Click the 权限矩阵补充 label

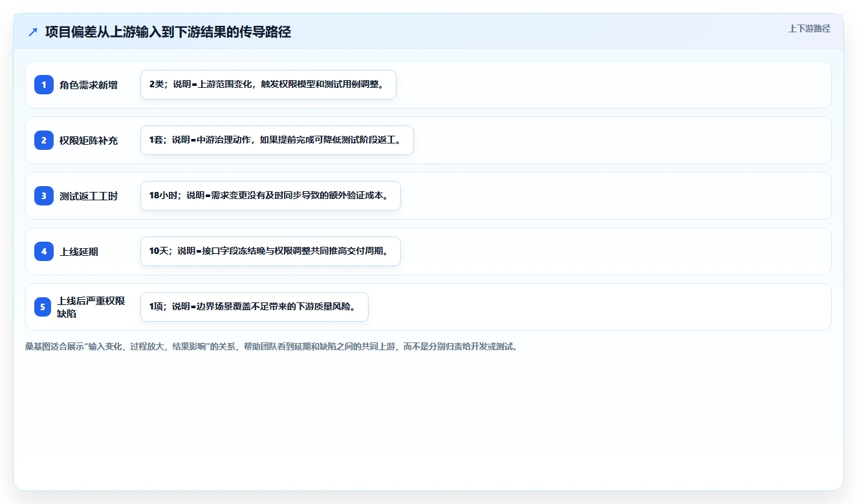click(x=89, y=140)
